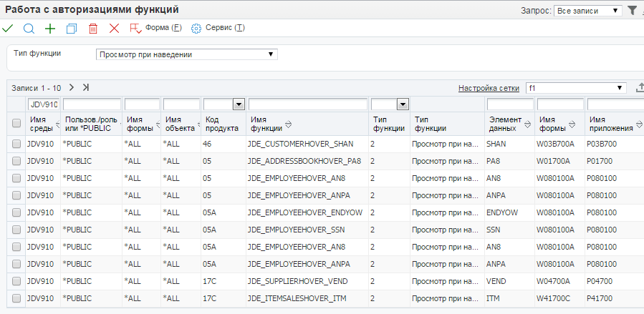Image resolution: width=644 pixels, height=314 pixels.
Task: Go to next page of grid records
Action: pos(72,87)
